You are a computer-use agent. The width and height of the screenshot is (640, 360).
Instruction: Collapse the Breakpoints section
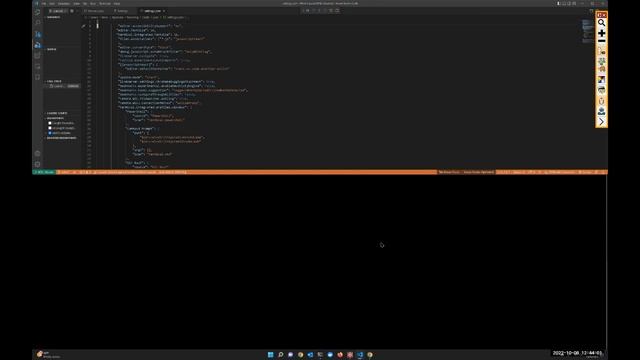pyautogui.click(x=55, y=118)
